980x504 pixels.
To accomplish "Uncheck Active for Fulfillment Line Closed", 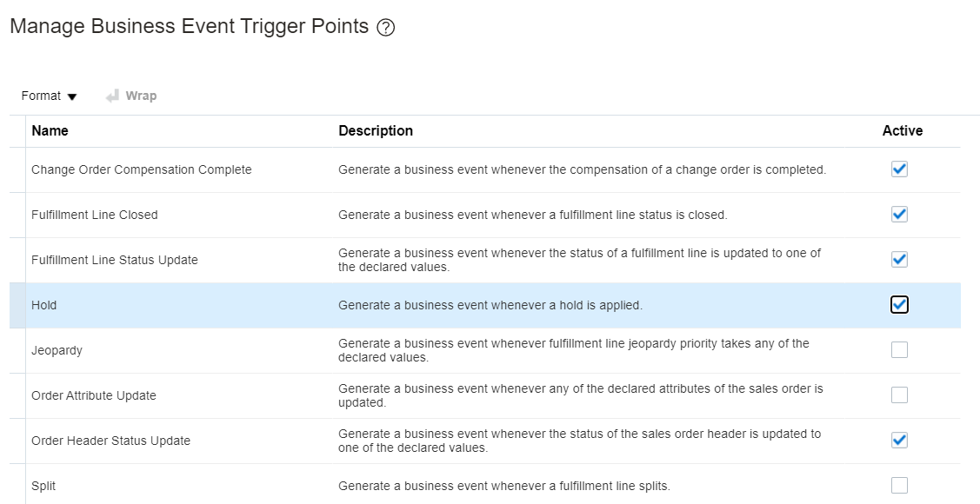I will [x=899, y=215].
